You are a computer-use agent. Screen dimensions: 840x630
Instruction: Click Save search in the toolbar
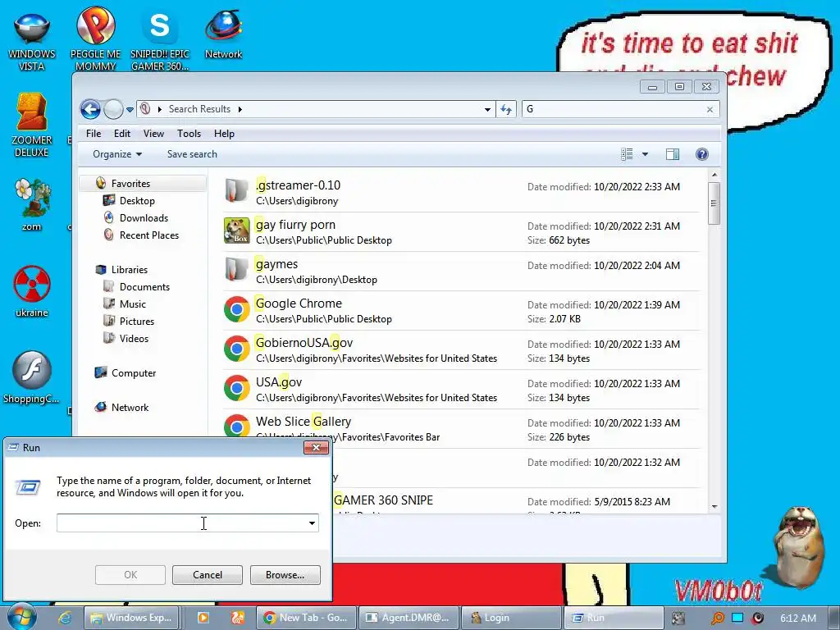tap(192, 154)
